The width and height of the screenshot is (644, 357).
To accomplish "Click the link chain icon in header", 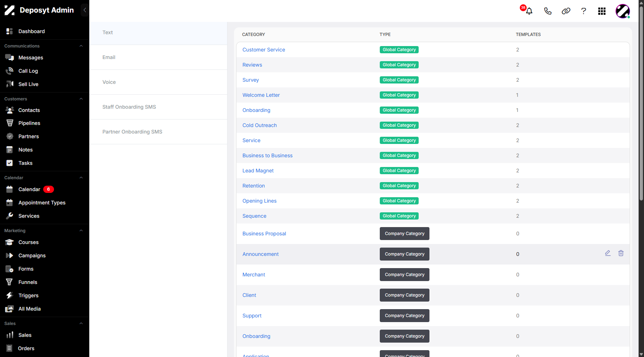I will coord(566,11).
